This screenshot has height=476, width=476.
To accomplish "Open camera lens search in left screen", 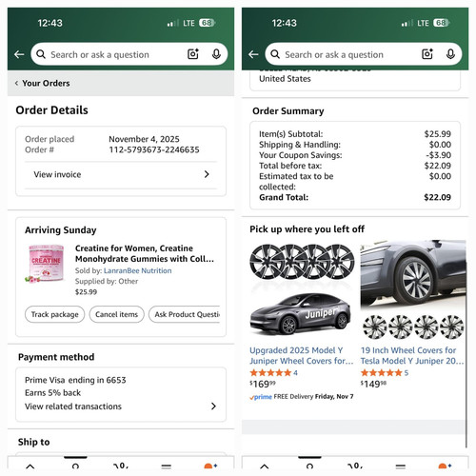I will pyautogui.click(x=193, y=54).
